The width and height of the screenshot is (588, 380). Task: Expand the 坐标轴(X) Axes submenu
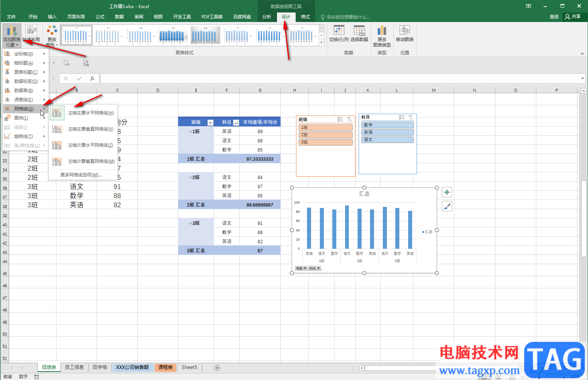pos(26,54)
